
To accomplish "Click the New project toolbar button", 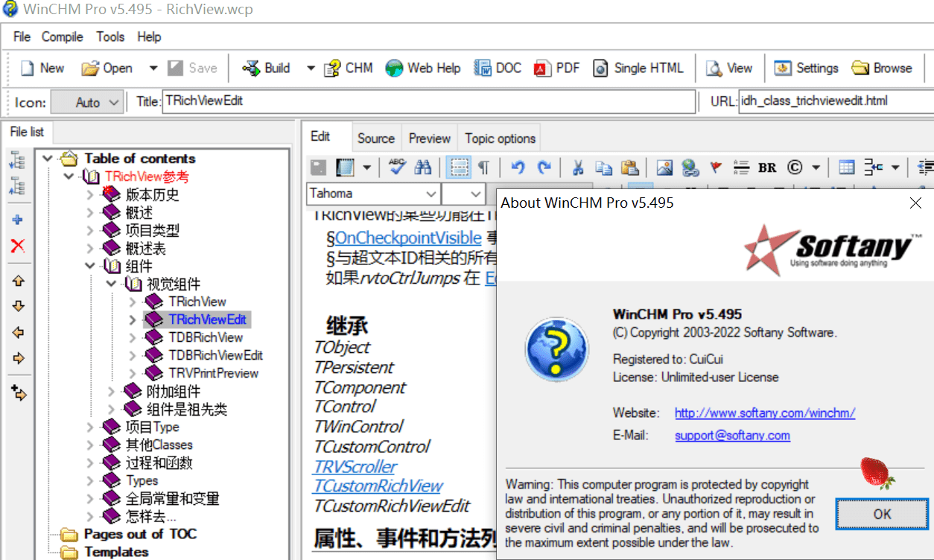I will [x=42, y=68].
